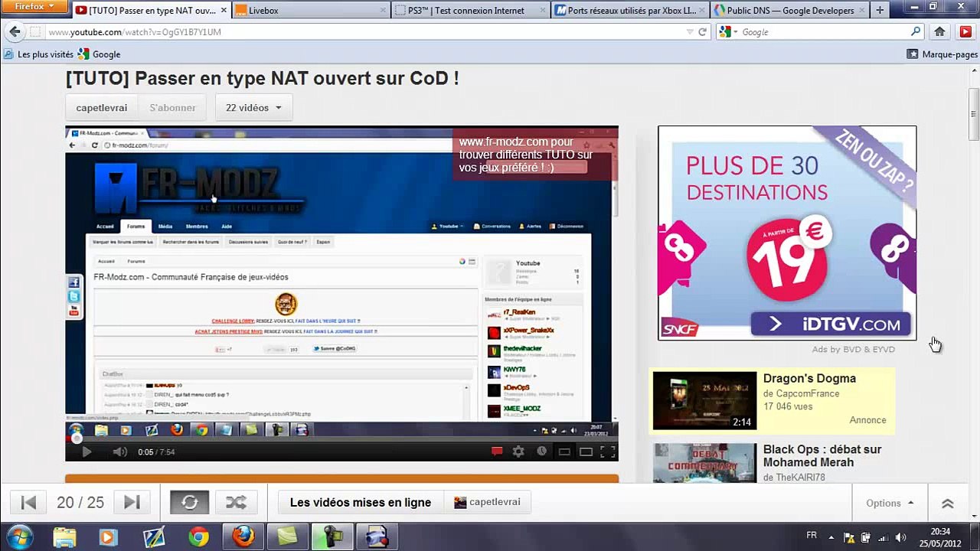The height and width of the screenshot is (551, 980).
Task: Open the network signal tray icon
Action: 883,537
